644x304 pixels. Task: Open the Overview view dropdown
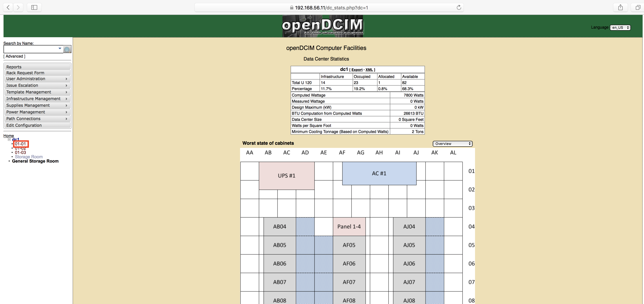(453, 144)
